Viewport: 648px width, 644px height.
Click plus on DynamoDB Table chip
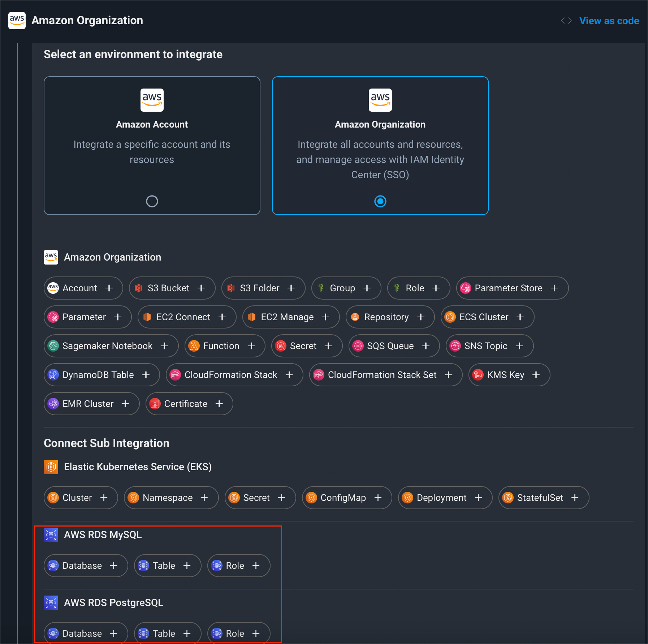[146, 375]
